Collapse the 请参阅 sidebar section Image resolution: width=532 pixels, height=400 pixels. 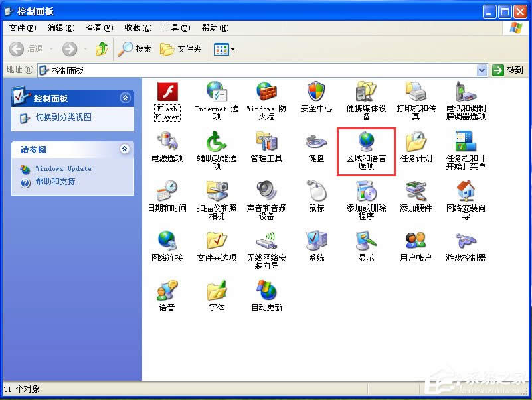click(124, 149)
